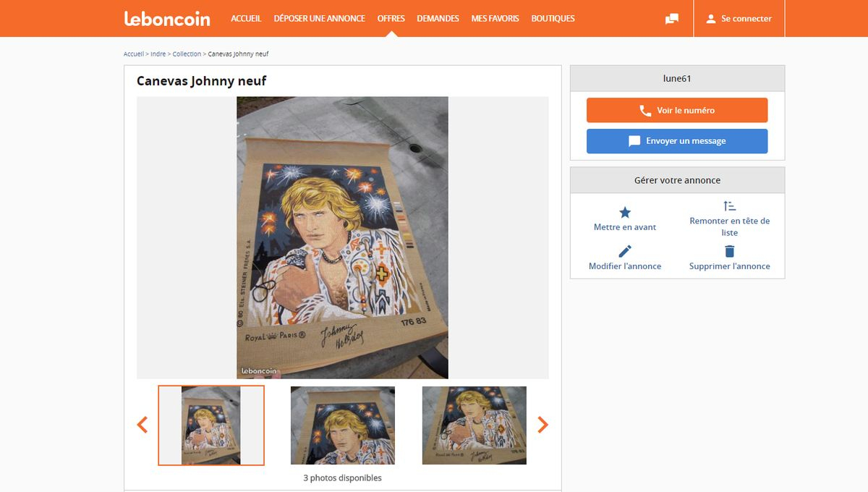Click the star icon for Mettre en avant
This screenshot has height=492, width=868.
(625, 213)
